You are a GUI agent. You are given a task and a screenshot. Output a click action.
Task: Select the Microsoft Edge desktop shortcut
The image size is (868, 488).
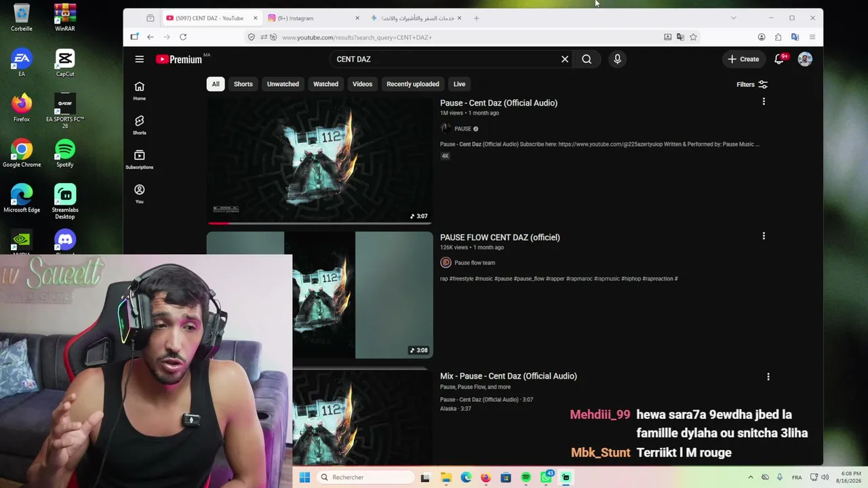22,199
